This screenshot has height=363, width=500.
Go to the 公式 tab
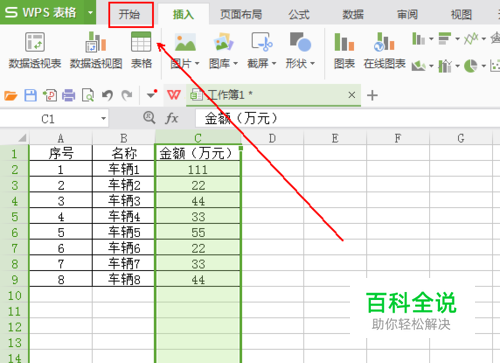(299, 15)
